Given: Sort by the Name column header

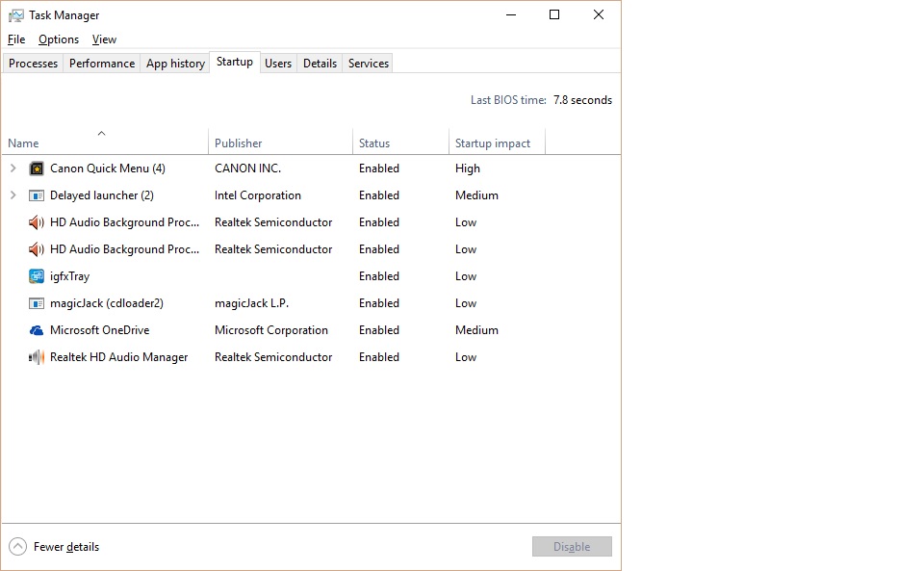Looking at the screenshot, I should (105, 142).
